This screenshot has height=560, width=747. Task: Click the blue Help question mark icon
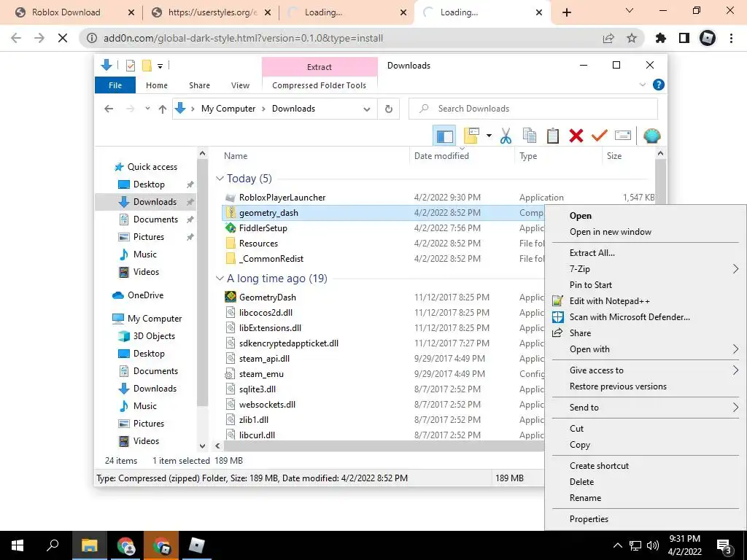659,85
